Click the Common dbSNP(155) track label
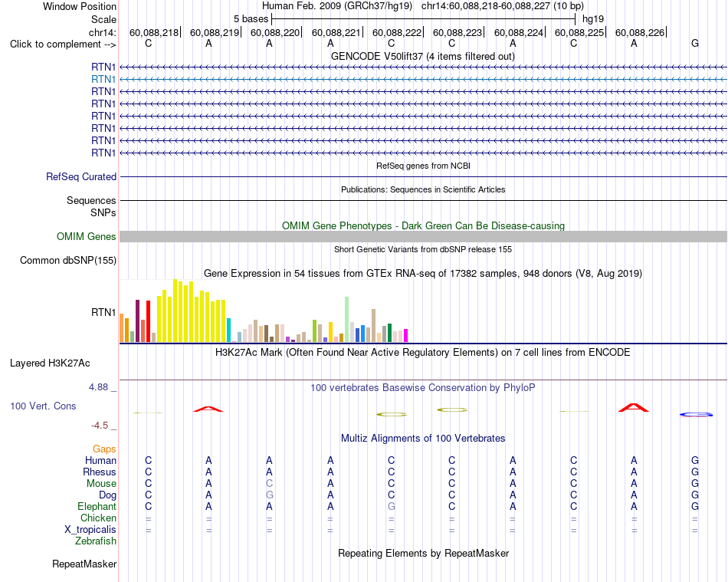 [x=67, y=260]
